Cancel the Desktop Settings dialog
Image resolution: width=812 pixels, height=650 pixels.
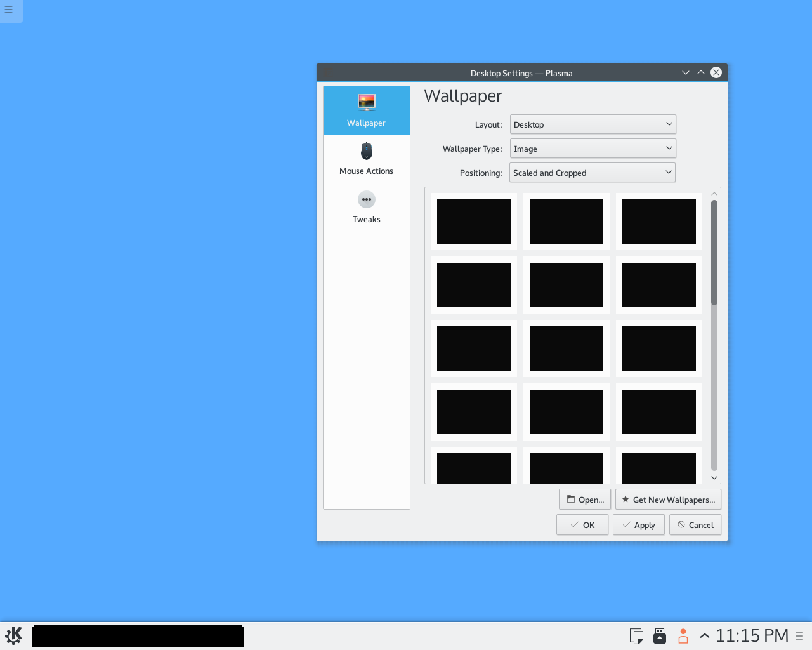[x=695, y=525]
